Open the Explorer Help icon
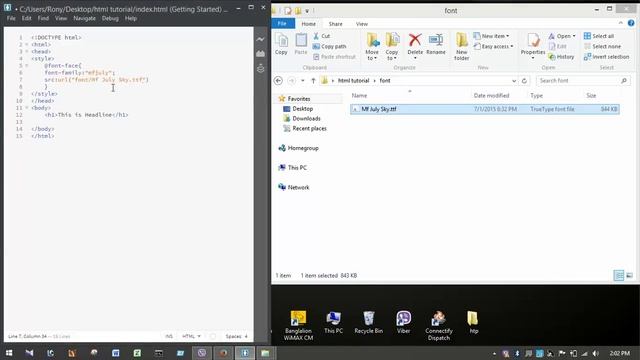The width and height of the screenshot is (640, 360). click(631, 23)
